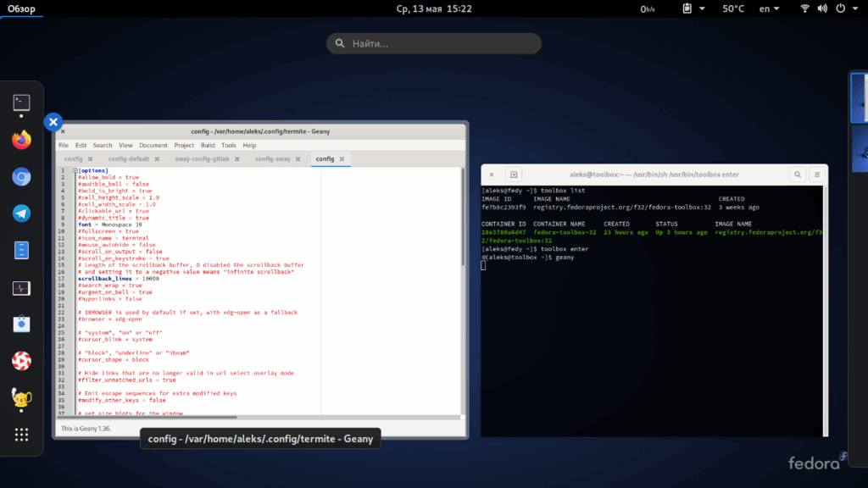Viewport: 868px width, 488px height.
Task: Click Geany horizontal scrollbar
Action: coord(147,417)
